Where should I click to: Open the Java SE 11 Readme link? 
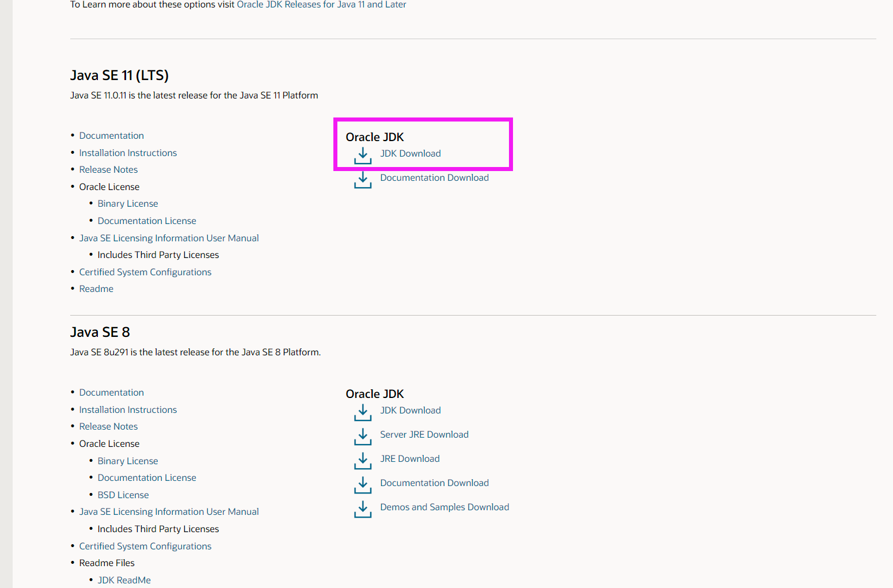[x=96, y=289]
